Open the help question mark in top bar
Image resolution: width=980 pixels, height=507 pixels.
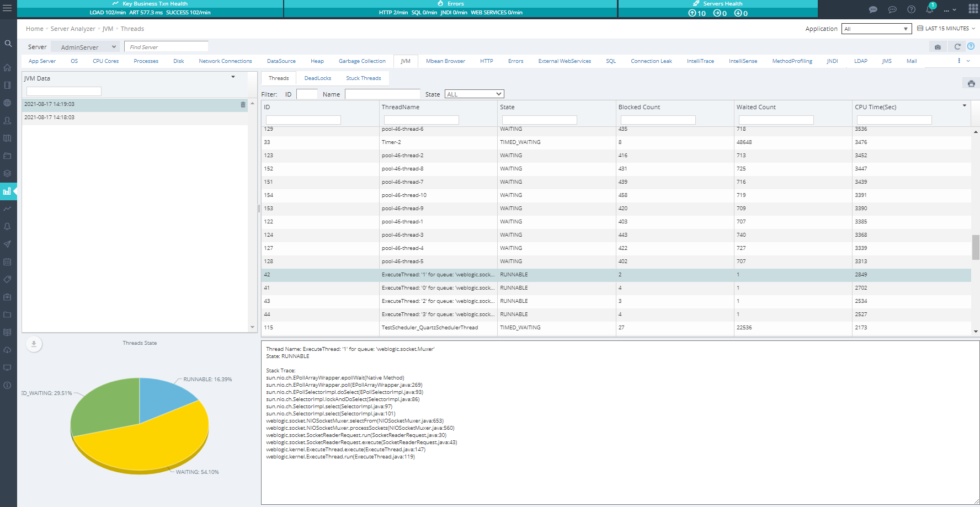[911, 9]
